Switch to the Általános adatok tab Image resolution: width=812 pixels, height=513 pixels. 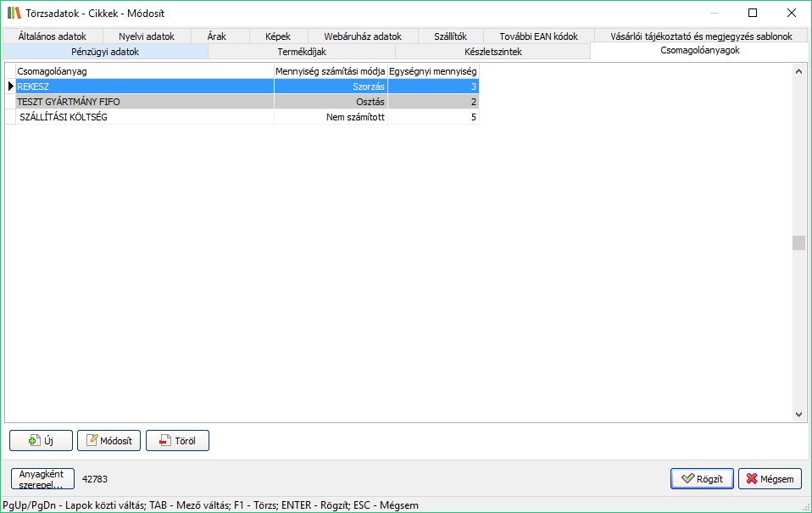tap(53, 36)
